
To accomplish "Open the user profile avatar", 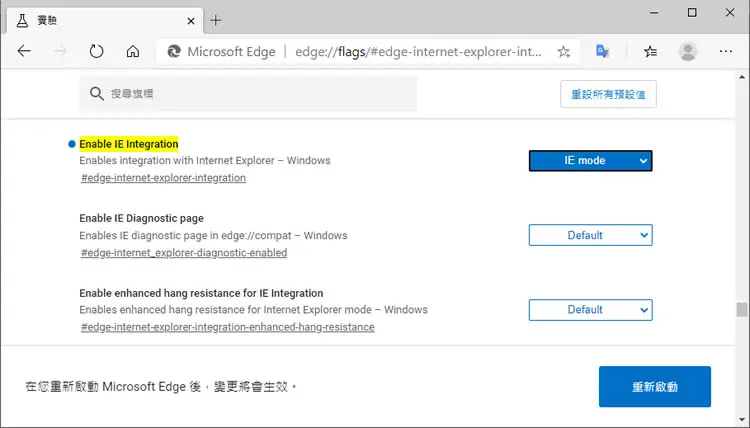I will coord(688,51).
